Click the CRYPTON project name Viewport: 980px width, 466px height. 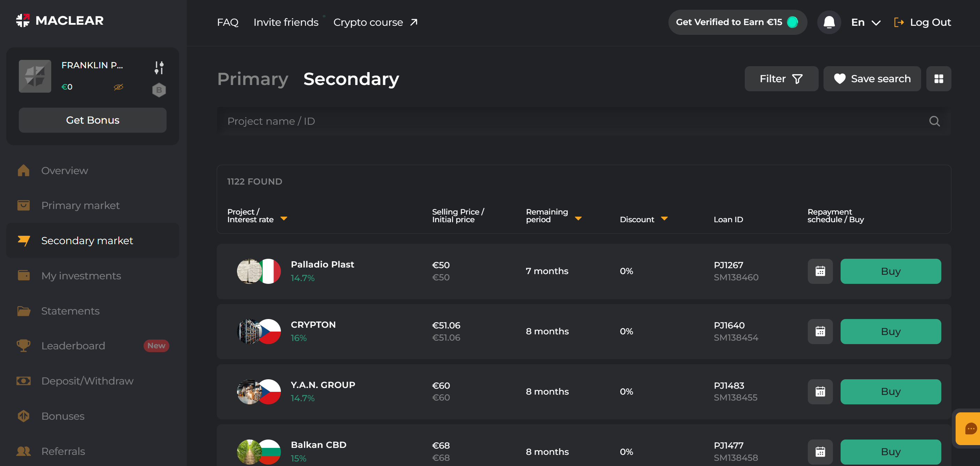tap(313, 325)
